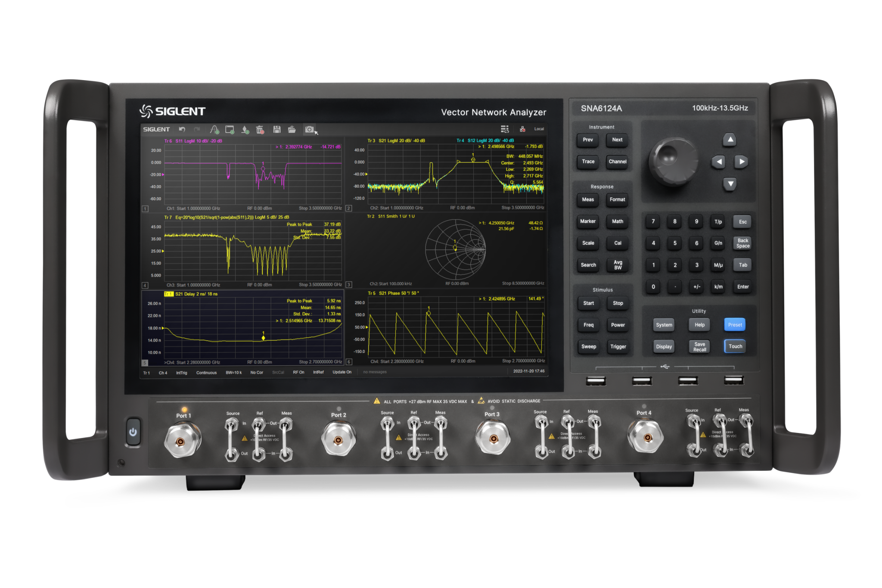The width and height of the screenshot is (882, 588).
Task: Add a marker using toolbar icon
Action: click(x=245, y=129)
